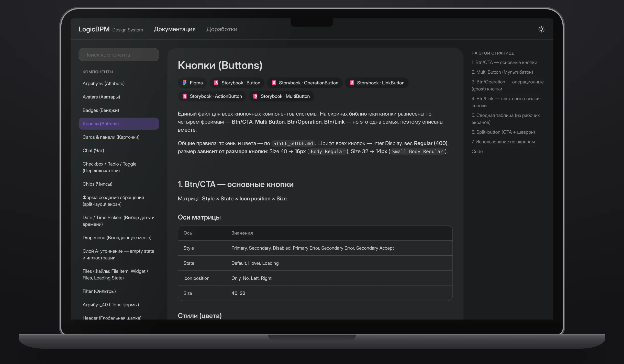Viewport: 624px width, 364px height.
Task: Click Storybook icon in the Button chip
Action: [216, 83]
